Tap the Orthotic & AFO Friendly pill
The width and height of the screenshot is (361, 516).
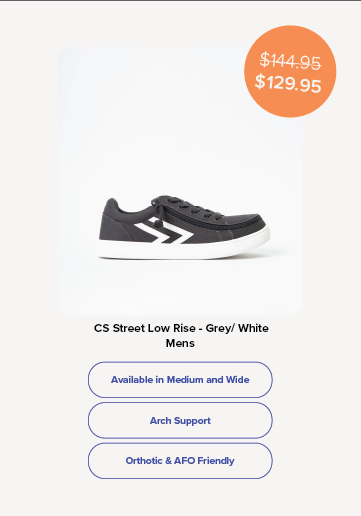pyautogui.click(x=180, y=461)
